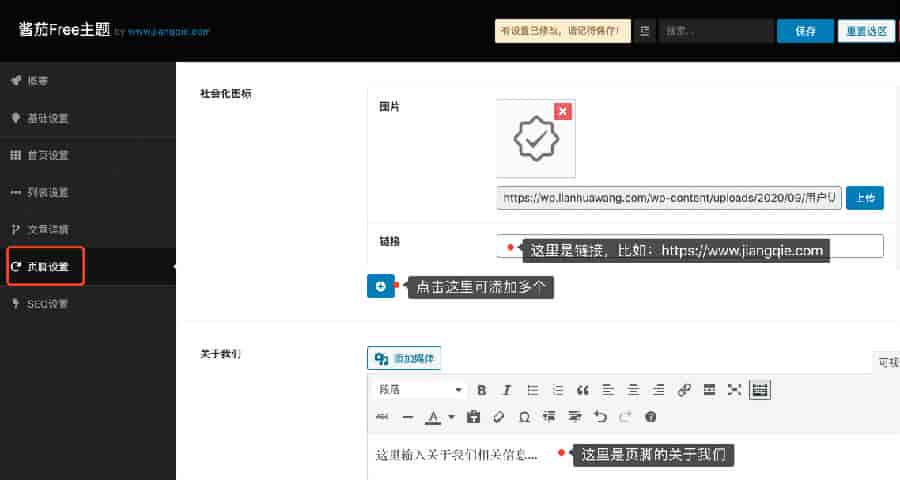Toggle fullscreen distraction-free editor mode
The image size is (900, 480).
tap(735, 390)
